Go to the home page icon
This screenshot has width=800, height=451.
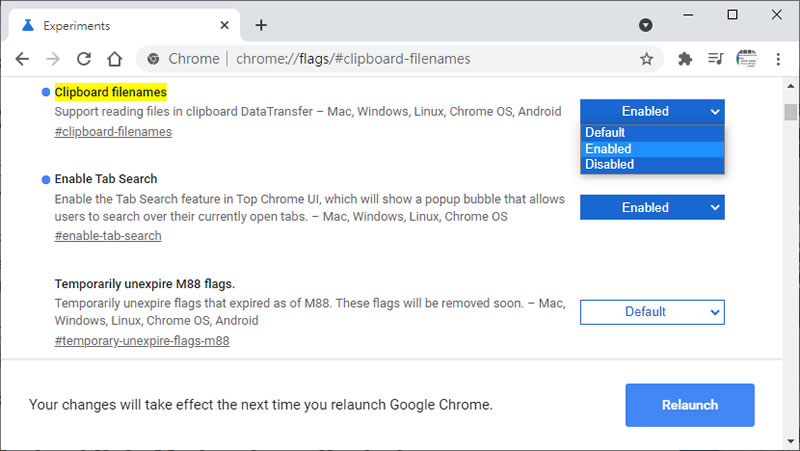tap(115, 59)
